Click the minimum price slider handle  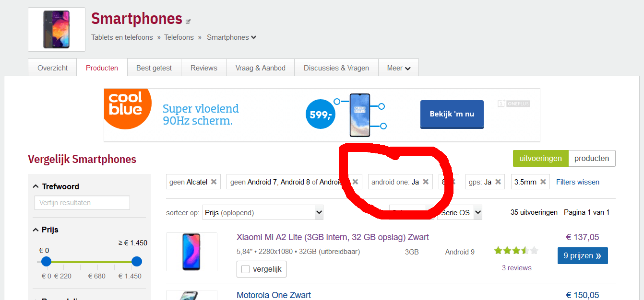[46, 262]
